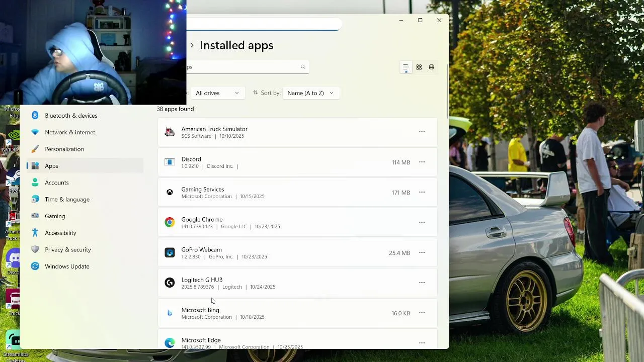Image resolution: width=644 pixels, height=362 pixels.
Task: Open more options for Gaming Services
Action: [x=422, y=192]
